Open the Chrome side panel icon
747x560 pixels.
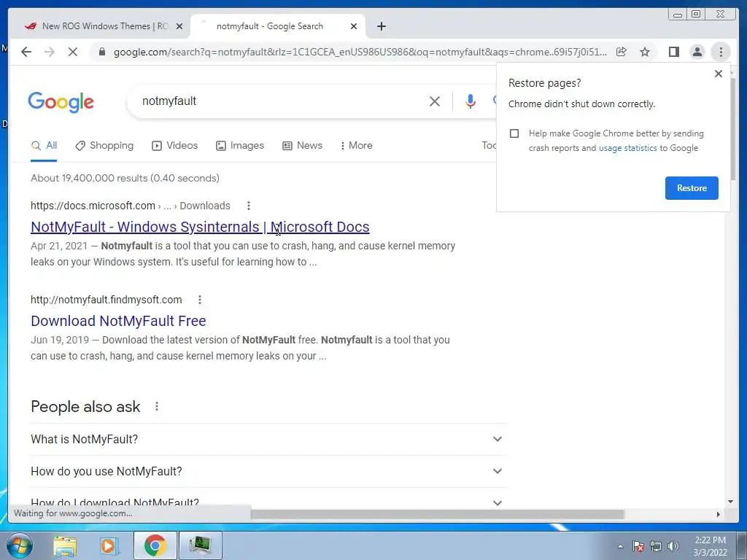pyautogui.click(x=673, y=52)
